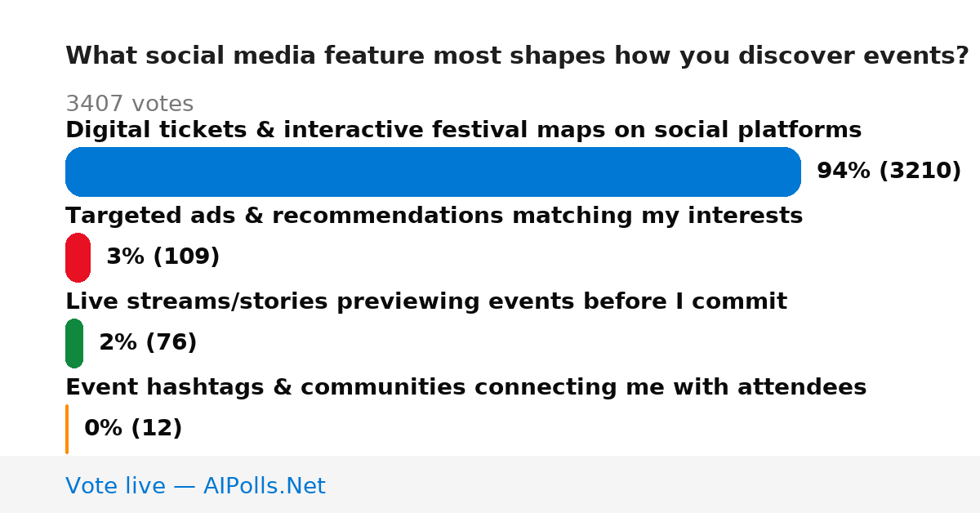Image resolution: width=980 pixels, height=513 pixels.
Task: Click the blue 94% result bar
Action: tap(433, 172)
